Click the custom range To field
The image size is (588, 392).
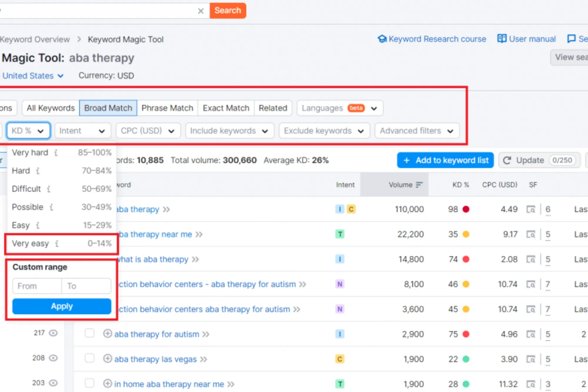click(86, 286)
